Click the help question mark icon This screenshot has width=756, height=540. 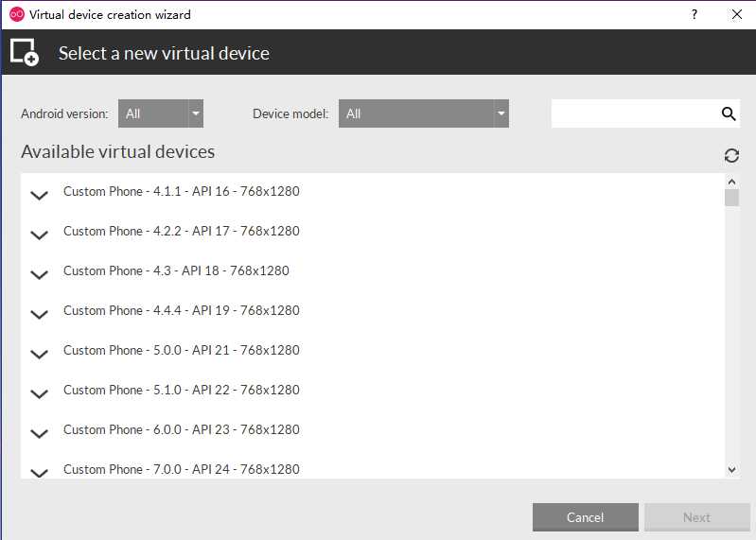point(694,14)
